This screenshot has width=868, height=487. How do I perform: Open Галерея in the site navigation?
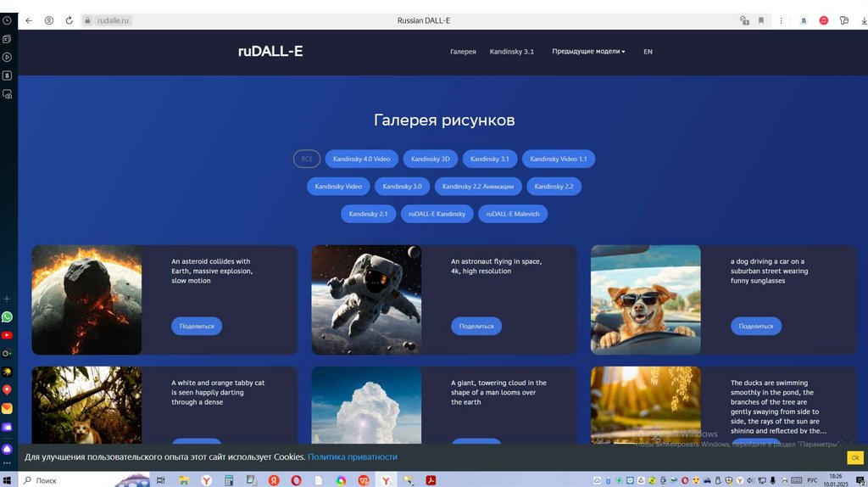463,52
